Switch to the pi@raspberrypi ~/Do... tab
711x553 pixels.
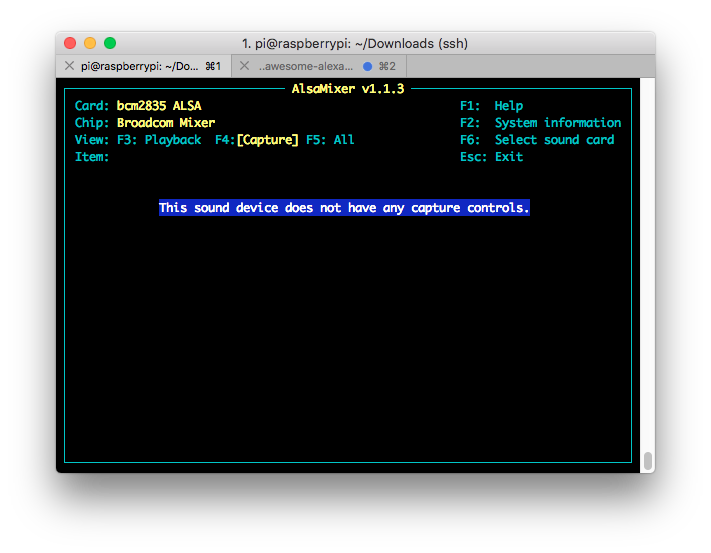144,66
